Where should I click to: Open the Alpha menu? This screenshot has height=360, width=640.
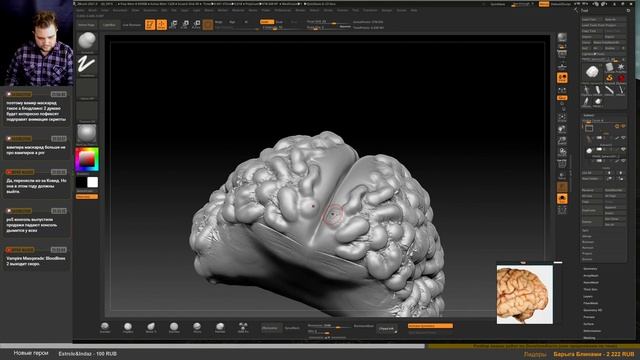[81, 10]
